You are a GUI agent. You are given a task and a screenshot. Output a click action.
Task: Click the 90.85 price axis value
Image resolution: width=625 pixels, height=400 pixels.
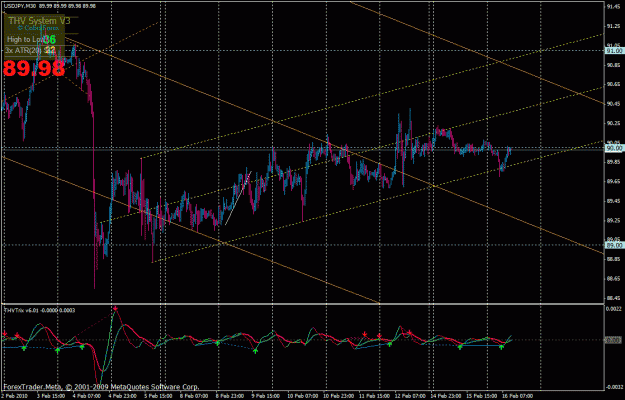tap(613, 65)
